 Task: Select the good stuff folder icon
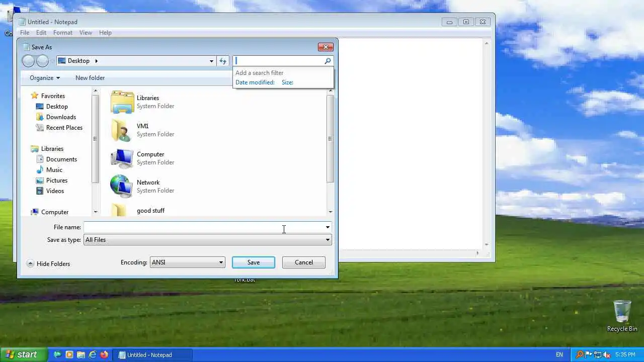pyautogui.click(x=119, y=210)
